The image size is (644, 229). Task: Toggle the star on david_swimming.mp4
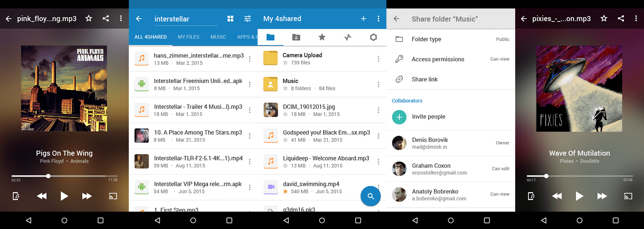(x=285, y=192)
